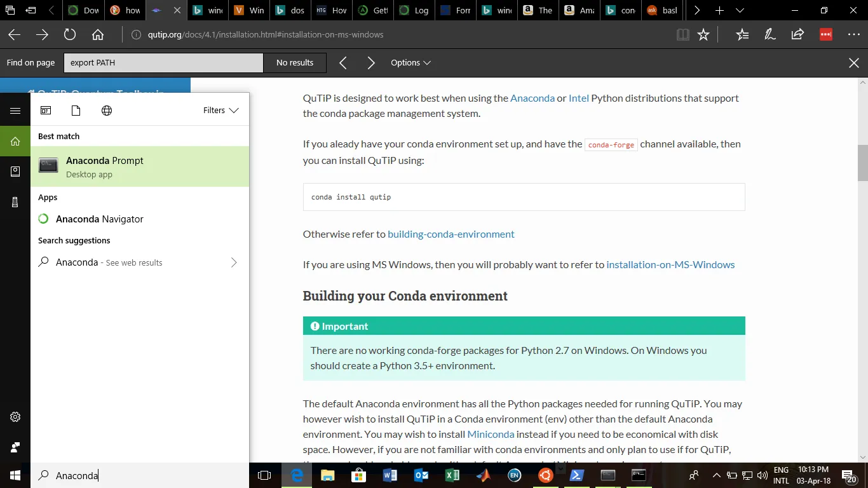Open the taskbar clock showing 10:13 PM
The image size is (868, 488).
click(x=813, y=475)
